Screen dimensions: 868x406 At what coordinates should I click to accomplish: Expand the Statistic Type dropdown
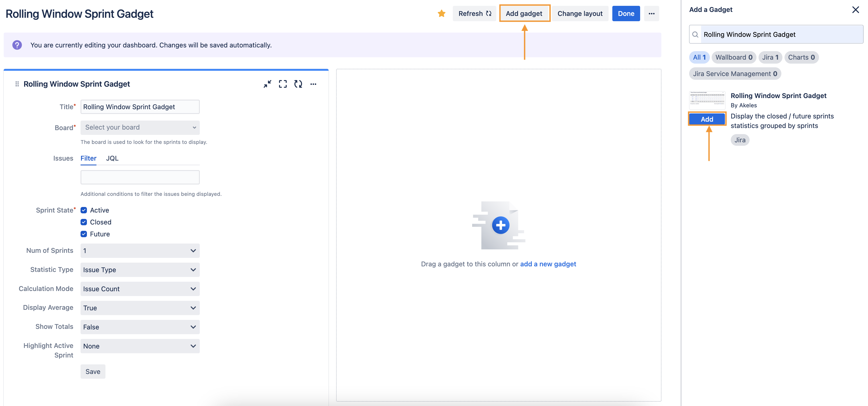140,270
